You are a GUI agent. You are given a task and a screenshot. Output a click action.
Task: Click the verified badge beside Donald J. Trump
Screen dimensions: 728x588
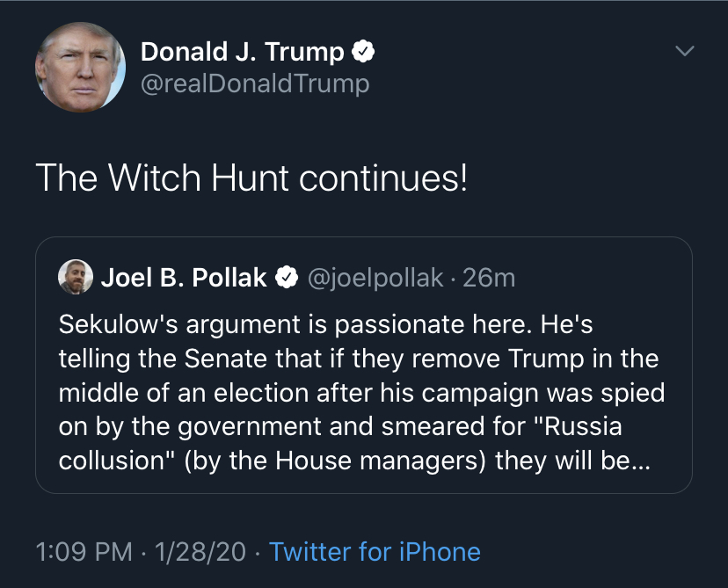[x=363, y=52]
